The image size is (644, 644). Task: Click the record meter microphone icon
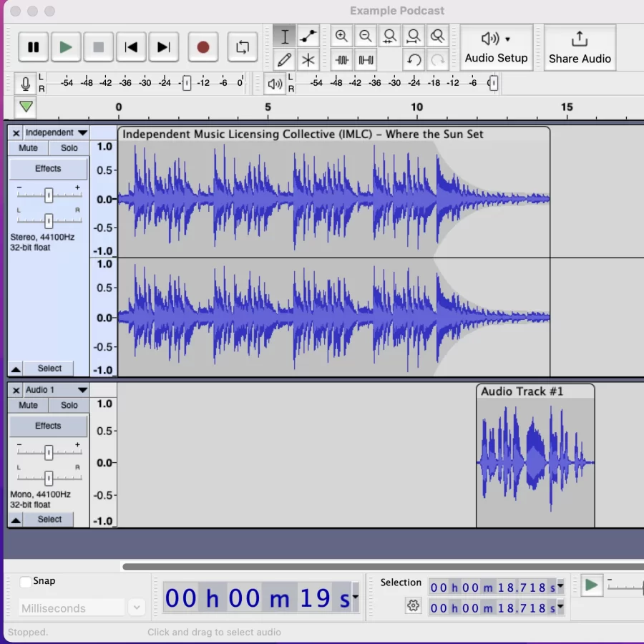point(26,84)
